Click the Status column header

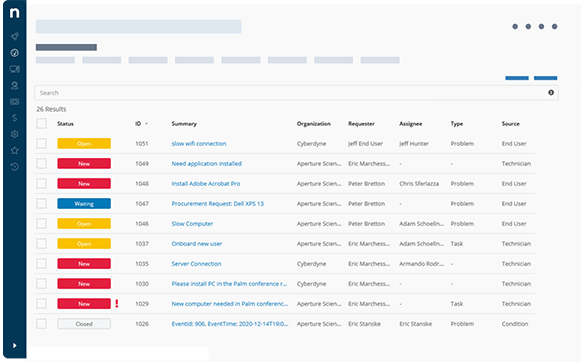66,124
